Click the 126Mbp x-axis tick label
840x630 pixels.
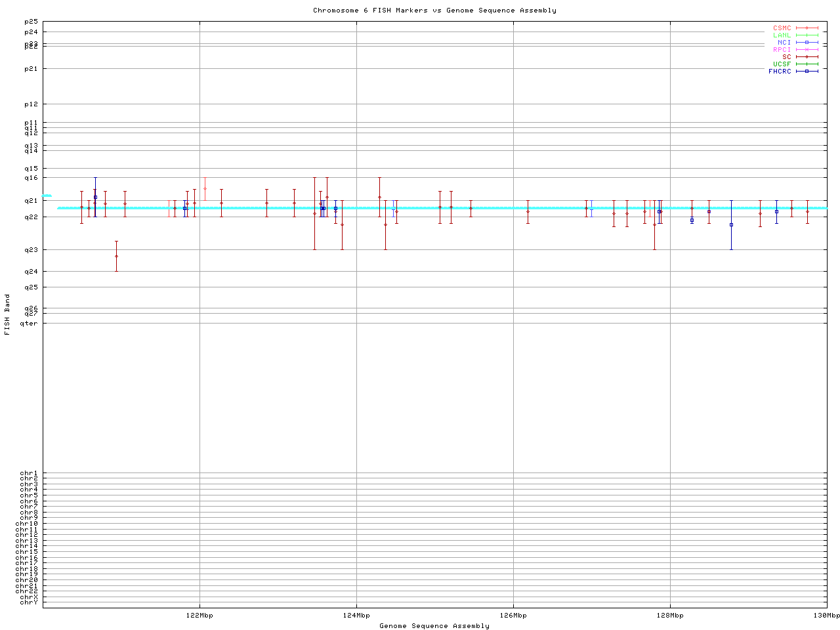tap(513, 616)
